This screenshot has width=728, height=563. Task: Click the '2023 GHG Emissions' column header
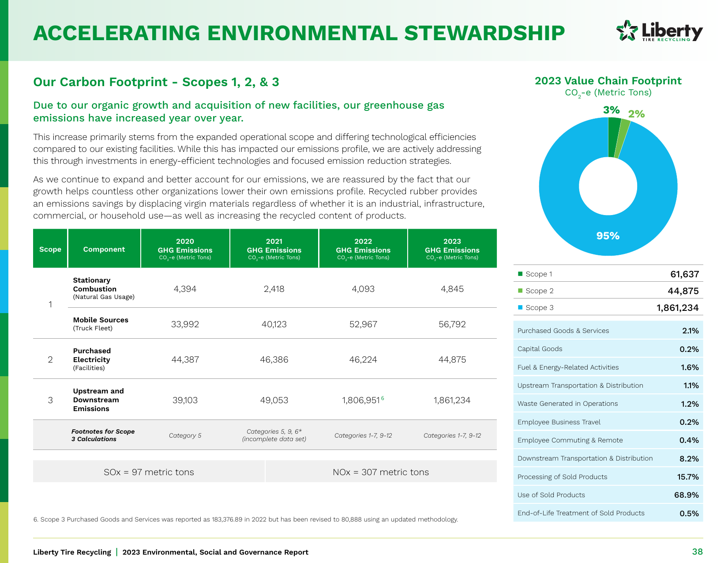coord(452,249)
